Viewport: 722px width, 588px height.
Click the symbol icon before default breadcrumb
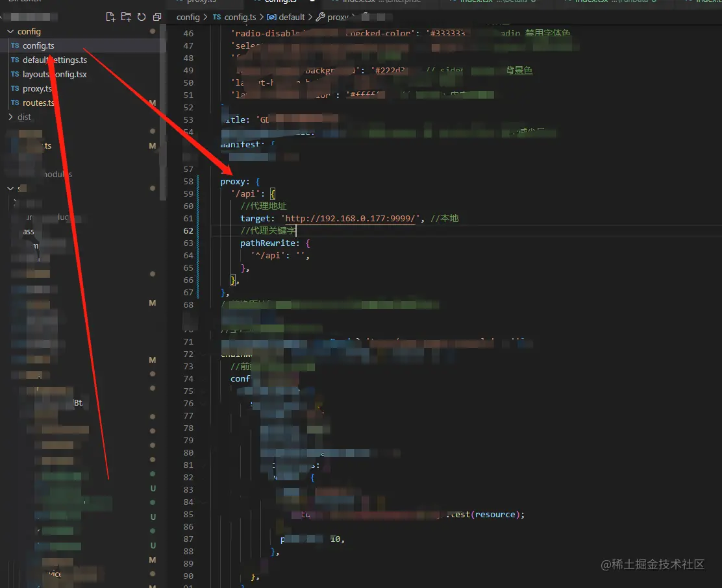[x=271, y=17]
